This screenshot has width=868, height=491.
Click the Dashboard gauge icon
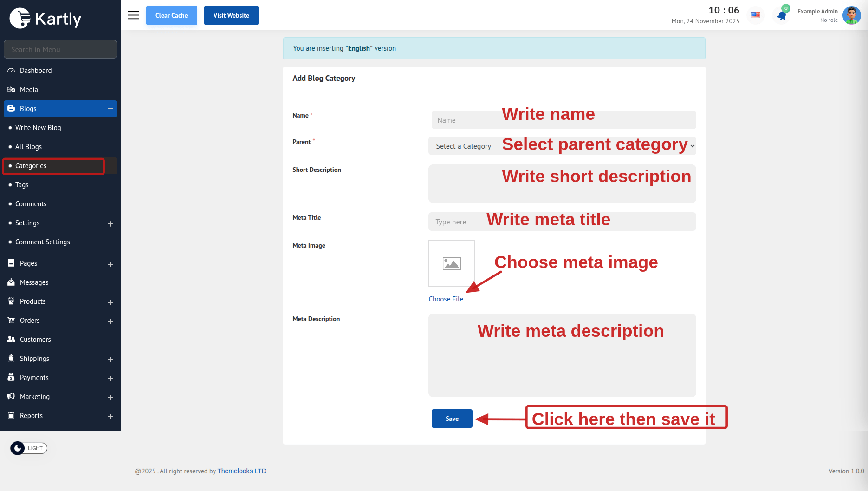(x=11, y=71)
